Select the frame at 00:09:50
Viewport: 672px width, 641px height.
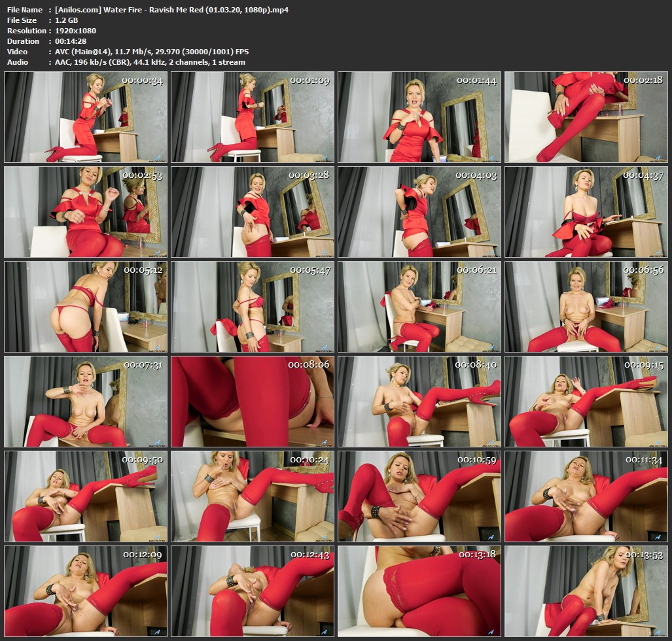click(x=86, y=496)
